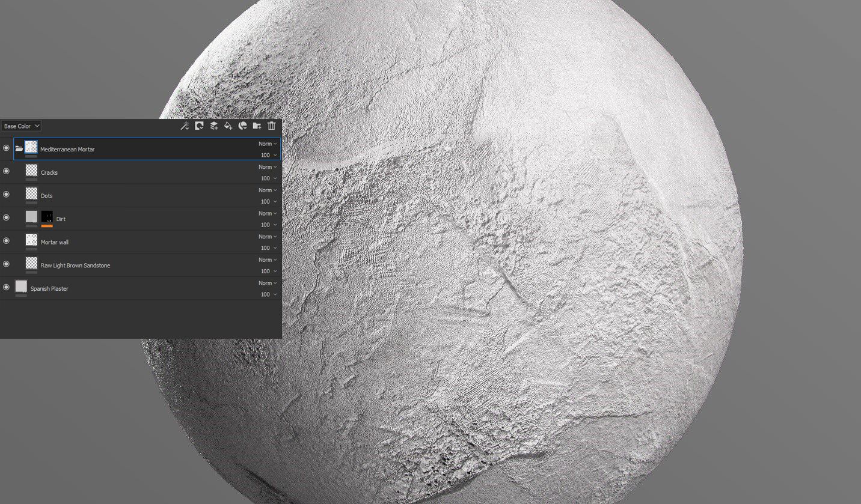This screenshot has width=861, height=504.
Task: Open the Base Color channel dropdown
Action: tap(21, 126)
